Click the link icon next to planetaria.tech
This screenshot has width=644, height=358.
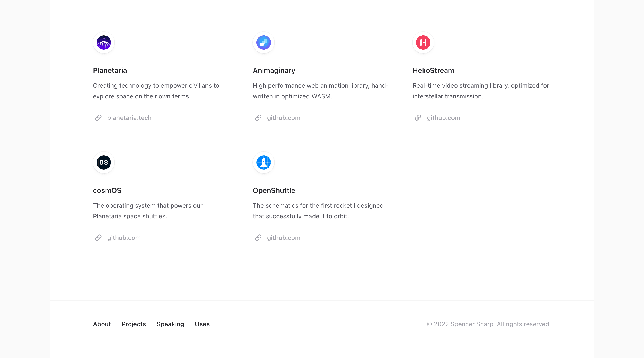[98, 118]
